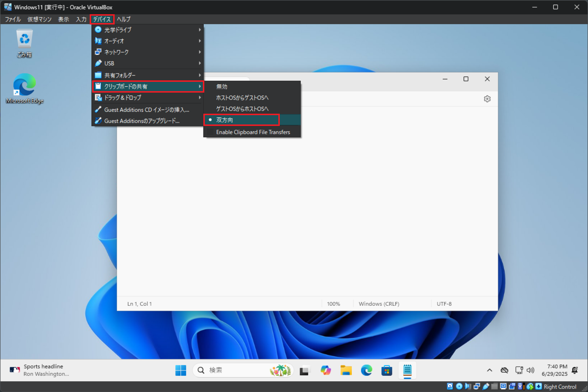Launch Copilot from the taskbar

point(326,370)
